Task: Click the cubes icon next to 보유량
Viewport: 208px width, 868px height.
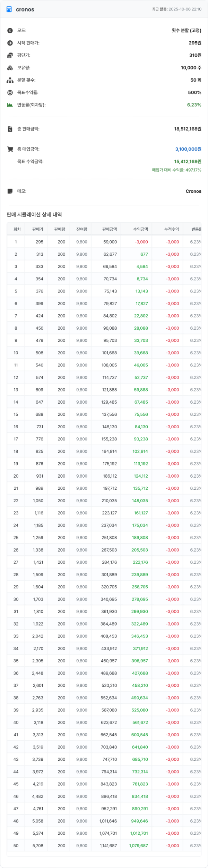Action: 10,68
